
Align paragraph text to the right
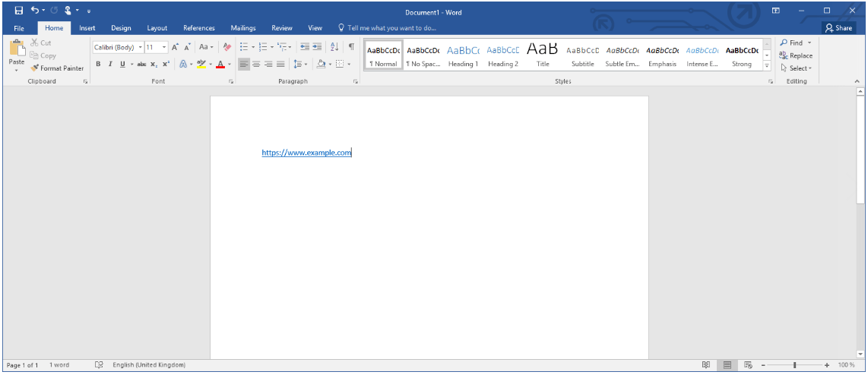point(268,65)
